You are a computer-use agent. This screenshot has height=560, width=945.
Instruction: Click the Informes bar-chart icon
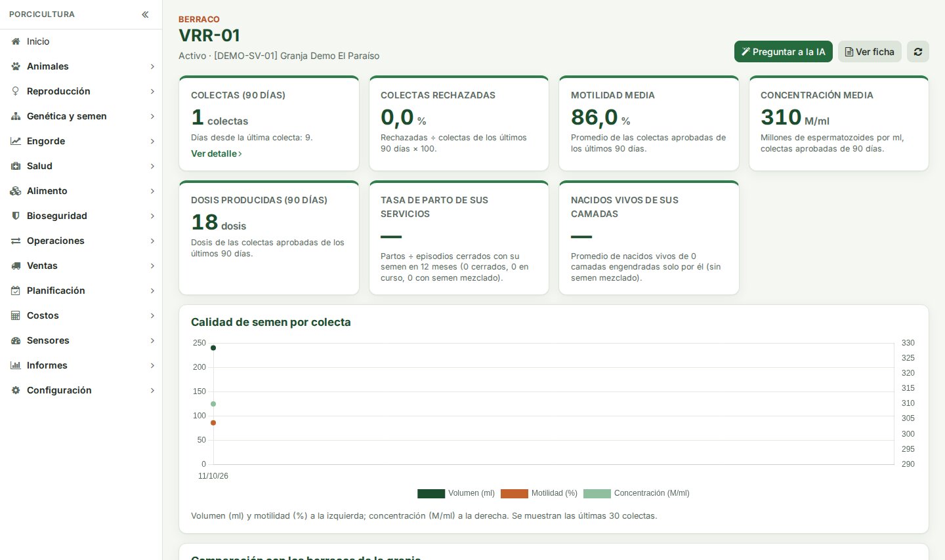[16, 365]
